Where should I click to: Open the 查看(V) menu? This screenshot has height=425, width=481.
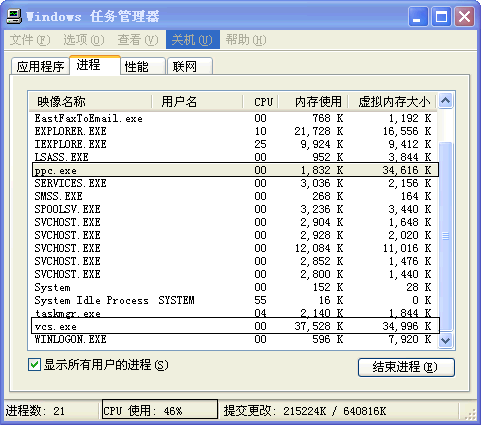tap(138, 40)
